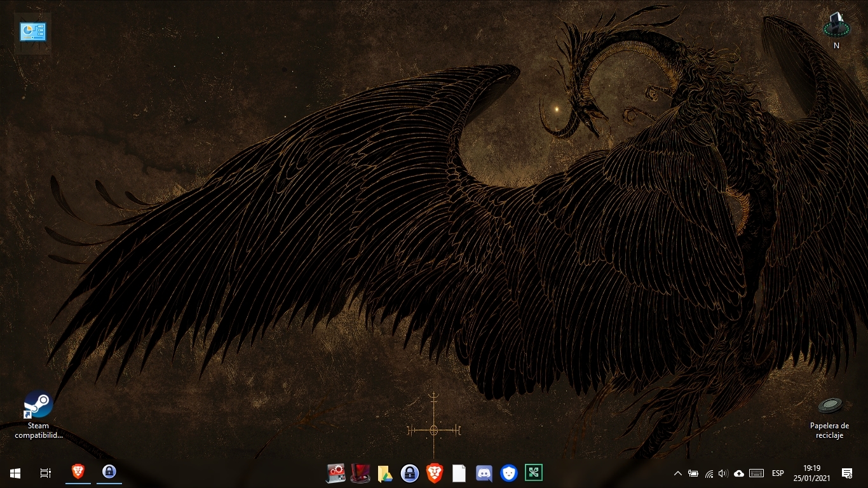Open the battery status tray icon

pyautogui.click(x=693, y=473)
